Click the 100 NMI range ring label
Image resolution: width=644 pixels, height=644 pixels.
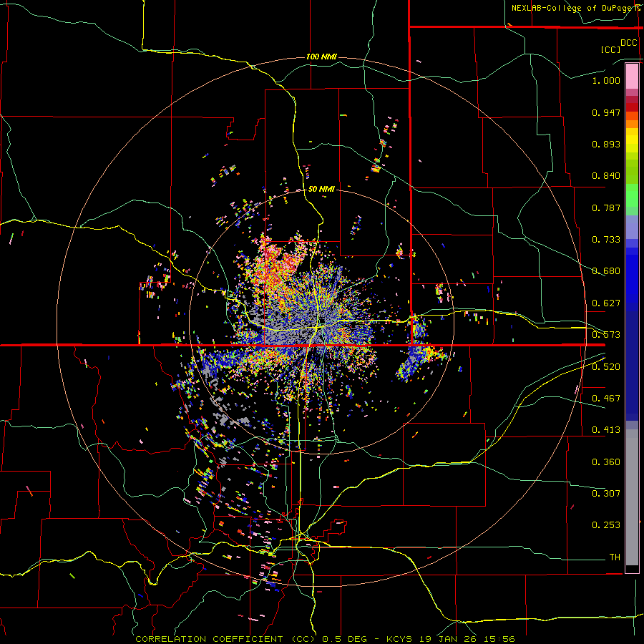point(321,57)
